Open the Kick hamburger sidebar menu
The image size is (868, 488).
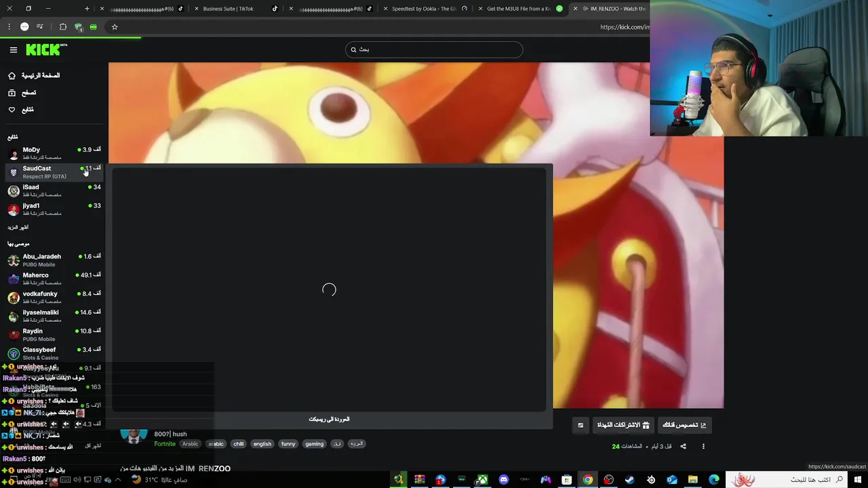coord(13,49)
